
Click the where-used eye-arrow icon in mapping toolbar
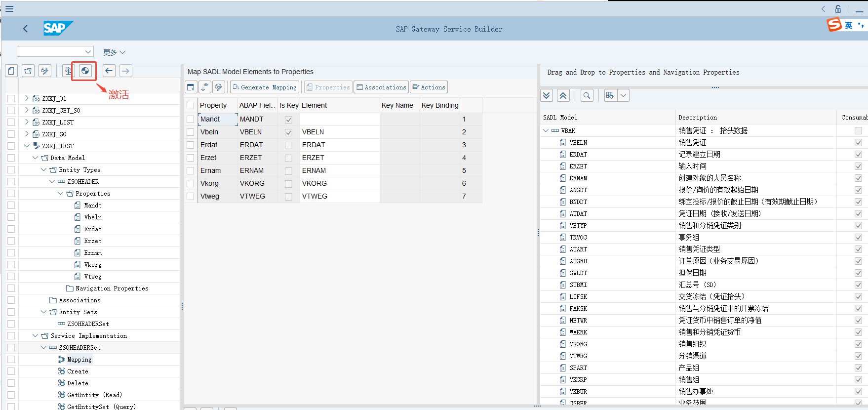coord(205,87)
